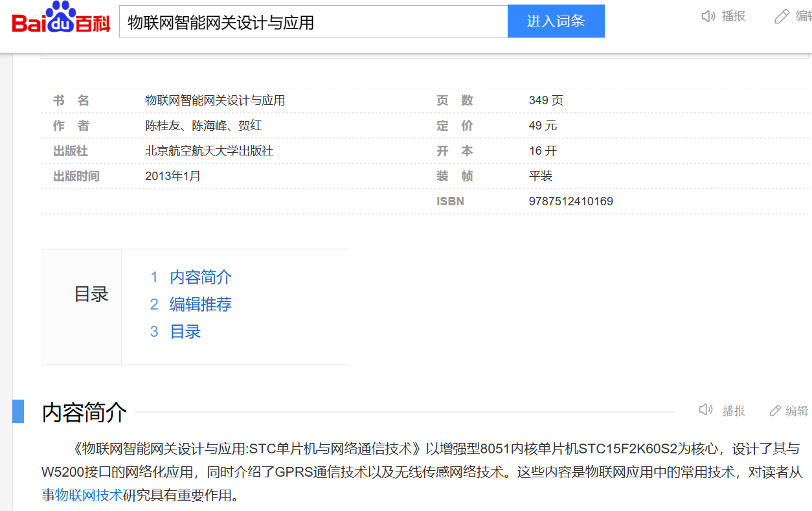Click the 编辑 label beside 内容简介 section
812x511 pixels.
point(797,411)
